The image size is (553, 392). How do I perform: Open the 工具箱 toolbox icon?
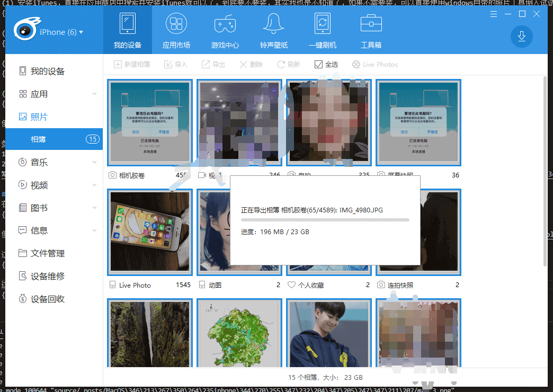pyautogui.click(x=371, y=24)
